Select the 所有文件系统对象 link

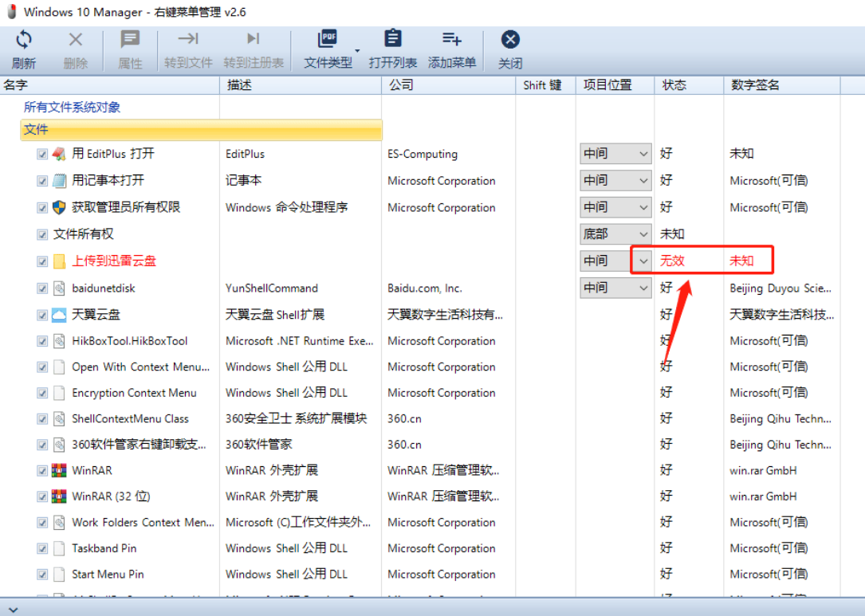pyautogui.click(x=72, y=108)
